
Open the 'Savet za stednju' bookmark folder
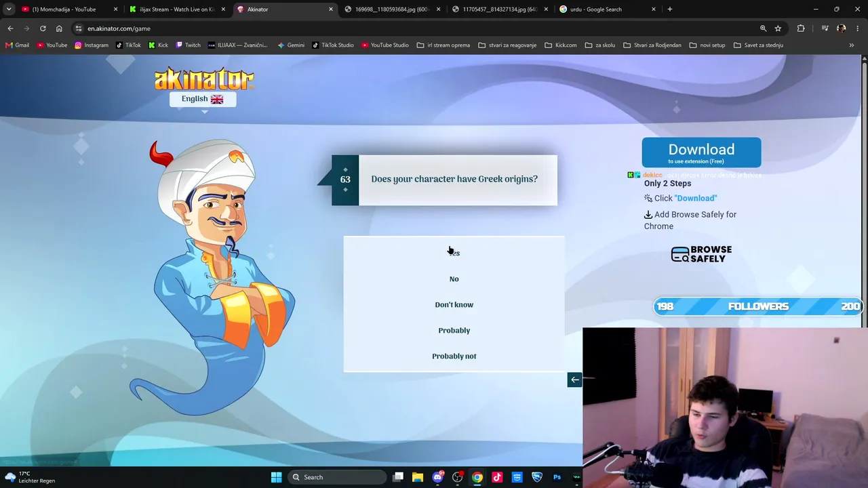pos(759,45)
